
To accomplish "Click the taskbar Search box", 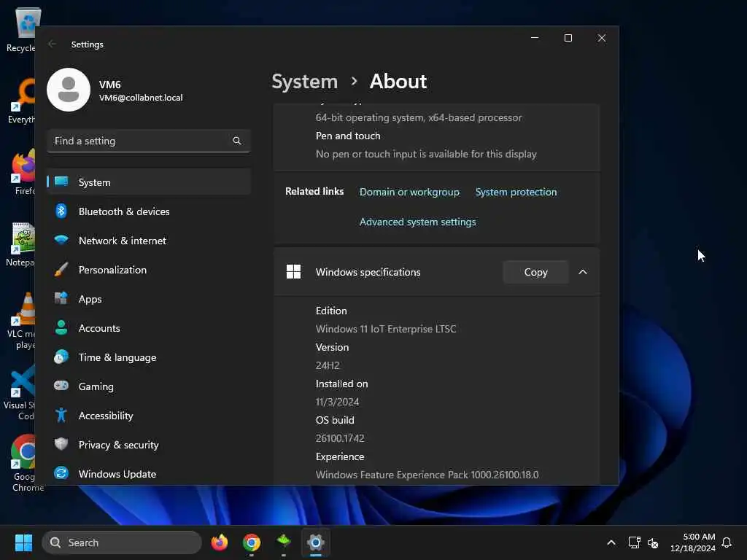I will pyautogui.click(x=122, y=542).
